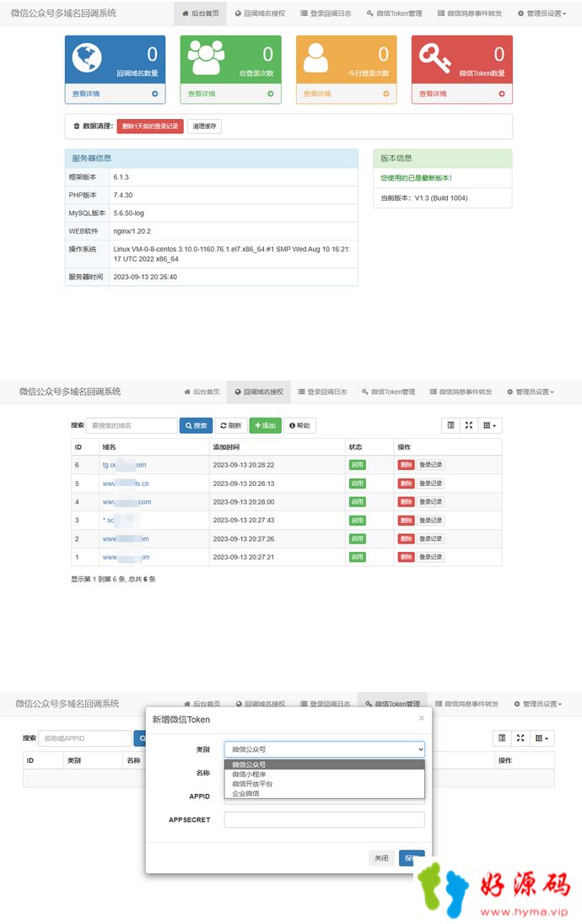Image resolution: width=582 pixels, height=924 pixels.
Task: Click the user icon on the 今日登录次数 card
Action: [315, 57]
